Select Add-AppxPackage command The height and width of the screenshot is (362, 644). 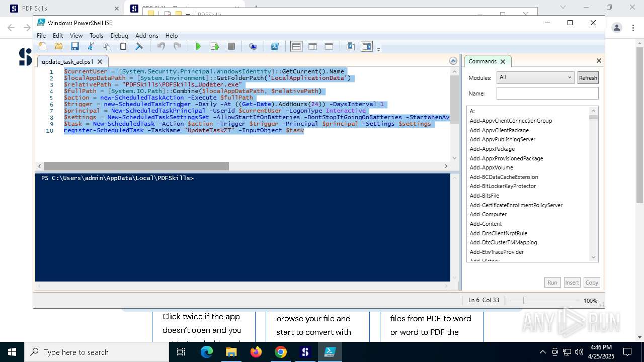point(492,149)
